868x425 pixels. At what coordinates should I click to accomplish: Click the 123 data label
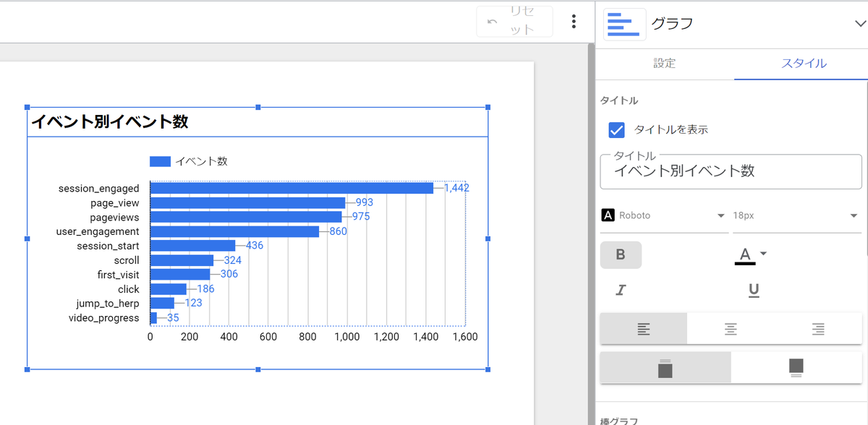pos(193,304)
